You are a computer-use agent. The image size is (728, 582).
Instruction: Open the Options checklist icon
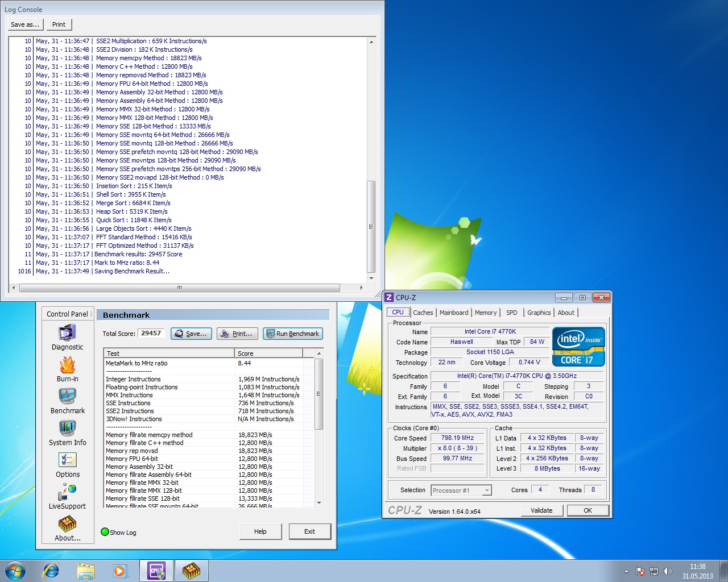pyautogui.click(x=67, y=460)
